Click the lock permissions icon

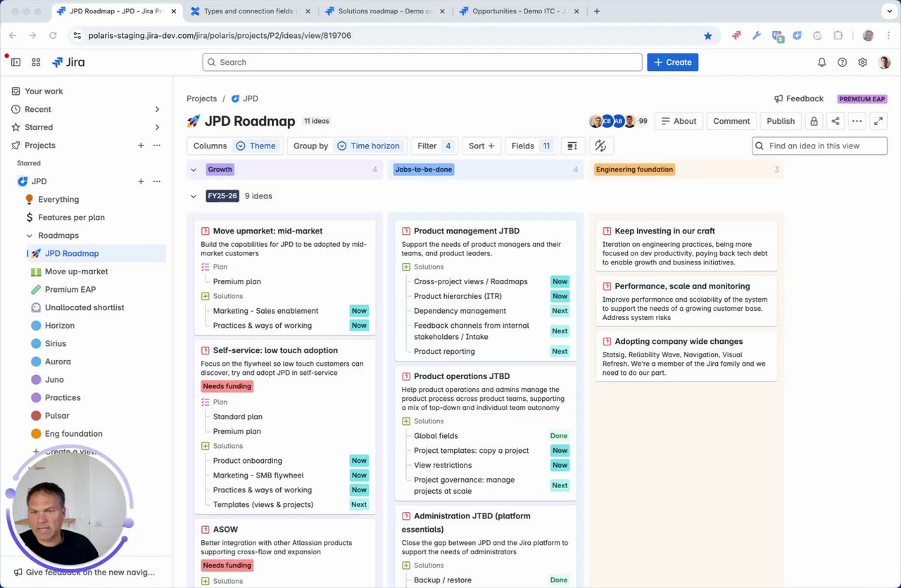coord(814,121)
